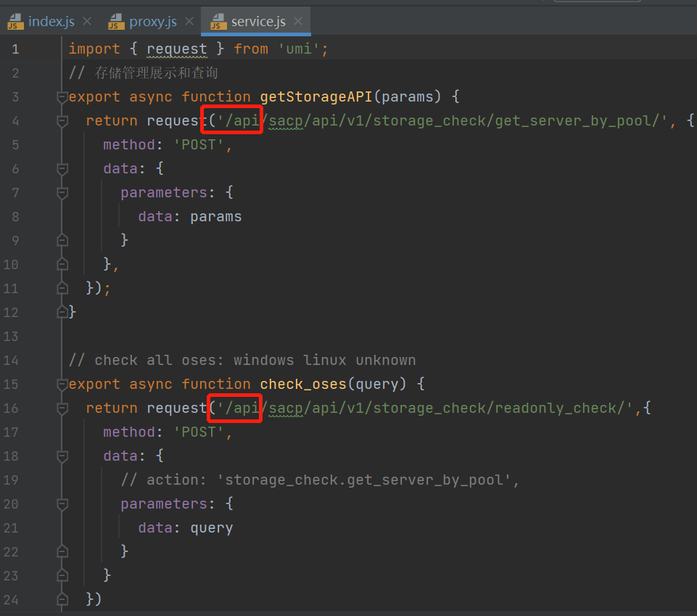This screenshot has width=697, height=616.
Task: Click fold end marker at line 24
Action: 62,599
